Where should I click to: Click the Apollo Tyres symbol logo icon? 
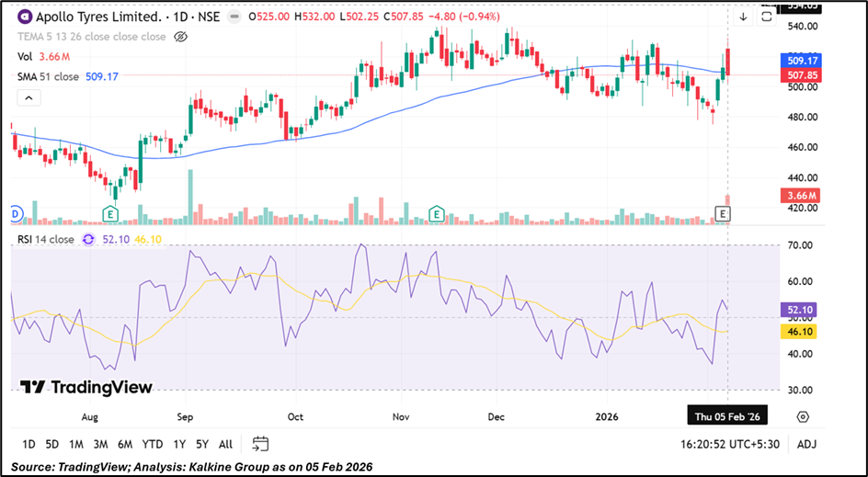[24, 17]
